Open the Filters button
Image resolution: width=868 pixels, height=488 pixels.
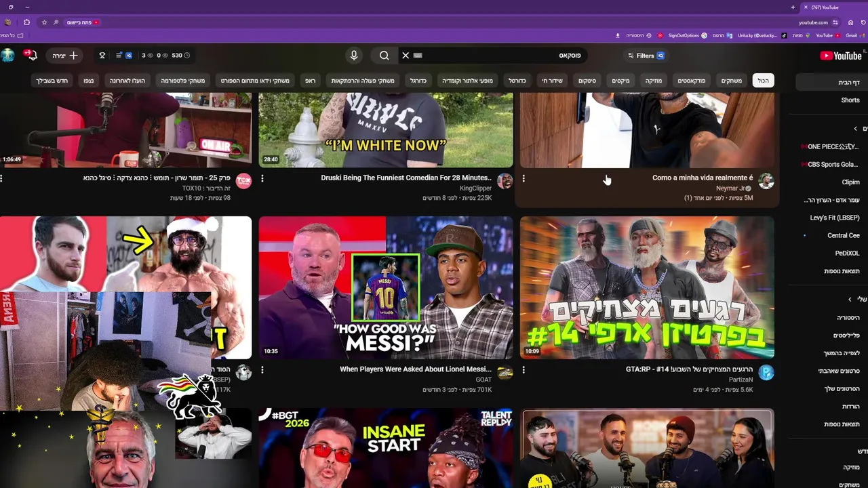[646, 56]
